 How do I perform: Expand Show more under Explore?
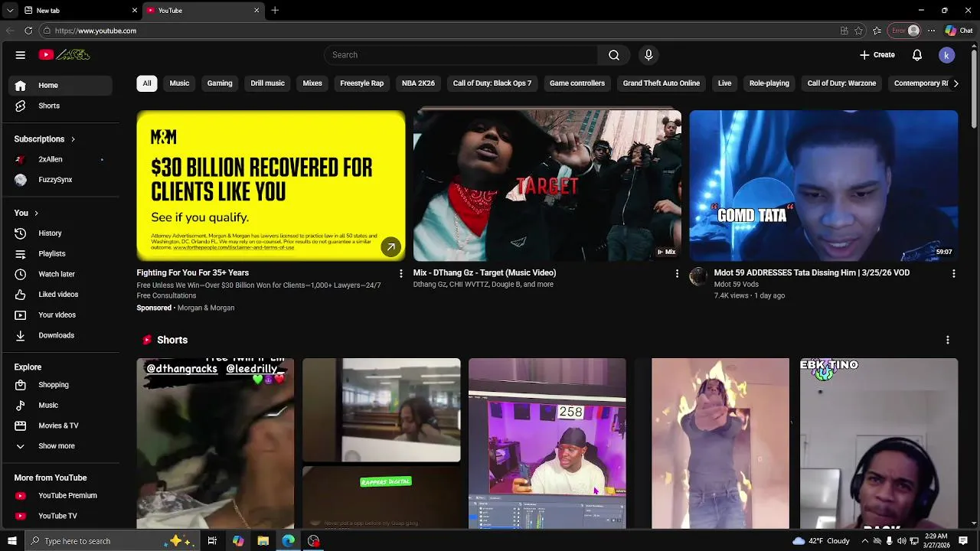tap(60, 446)
